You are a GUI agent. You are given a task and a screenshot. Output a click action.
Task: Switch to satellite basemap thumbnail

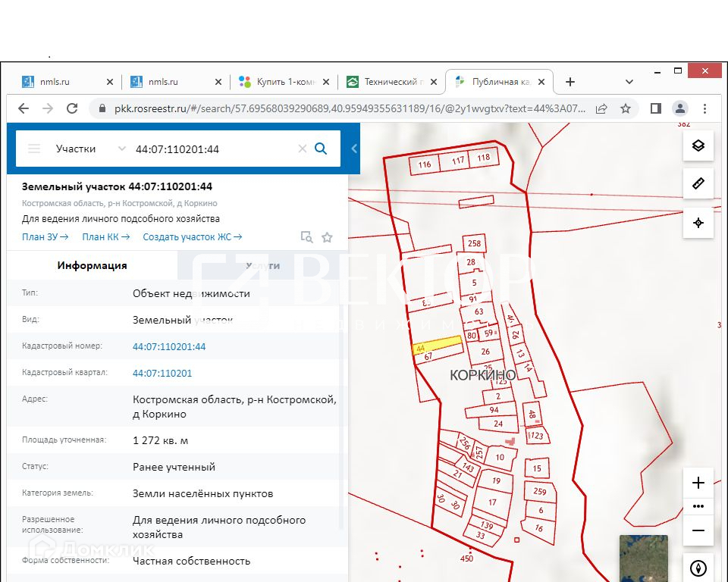tap(643, 558)
